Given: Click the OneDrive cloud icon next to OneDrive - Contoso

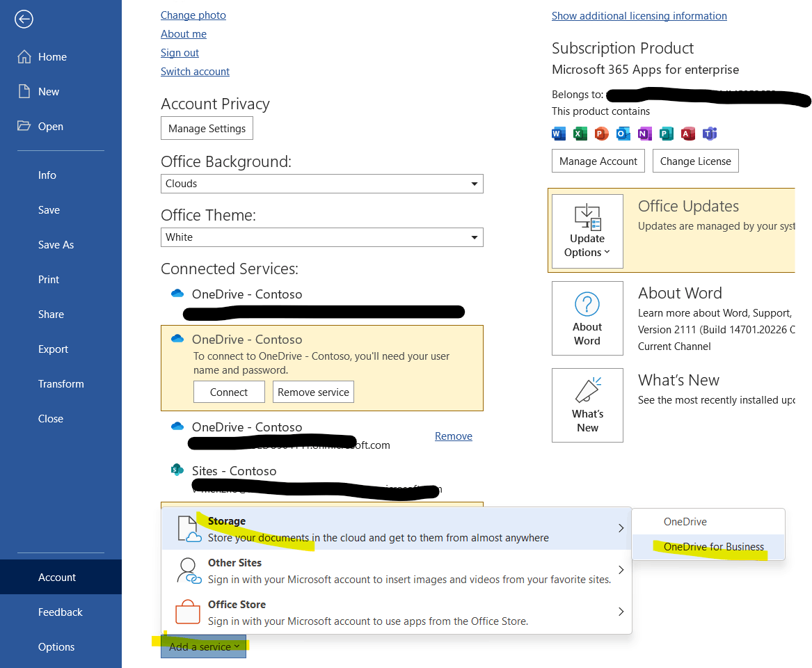Looking at the screenshot, I should 177,293.
